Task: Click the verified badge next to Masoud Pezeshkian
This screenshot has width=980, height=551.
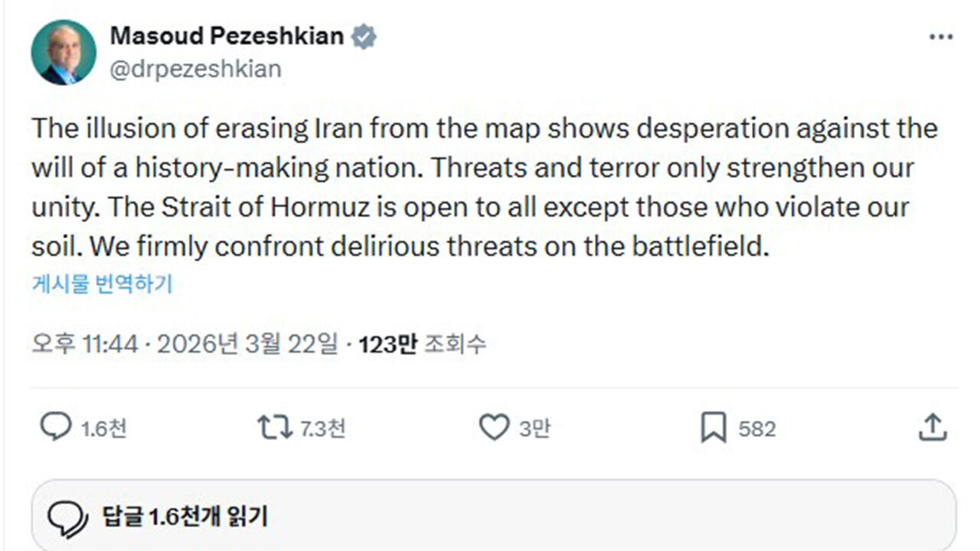Action: click(x=364, y=34)
